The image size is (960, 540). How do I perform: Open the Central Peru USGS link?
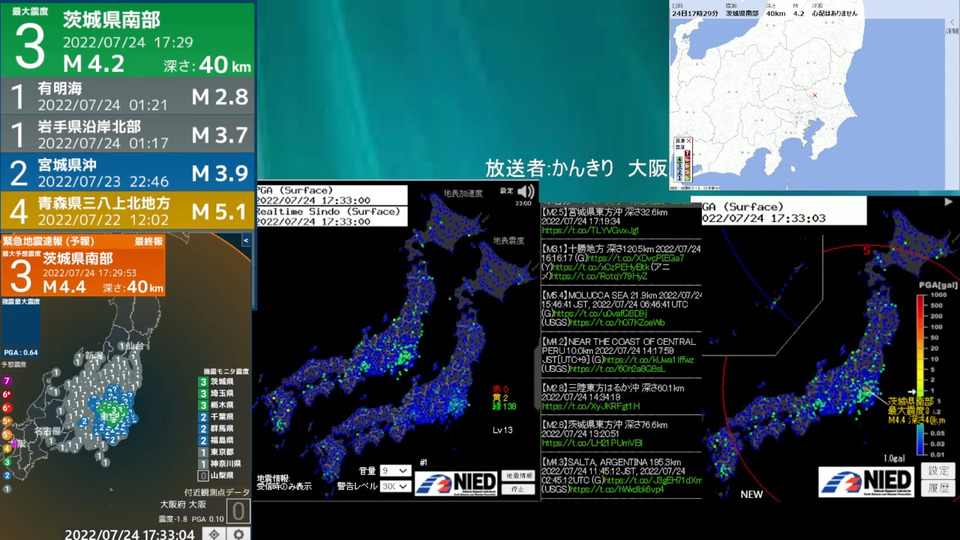coord(617,369)
